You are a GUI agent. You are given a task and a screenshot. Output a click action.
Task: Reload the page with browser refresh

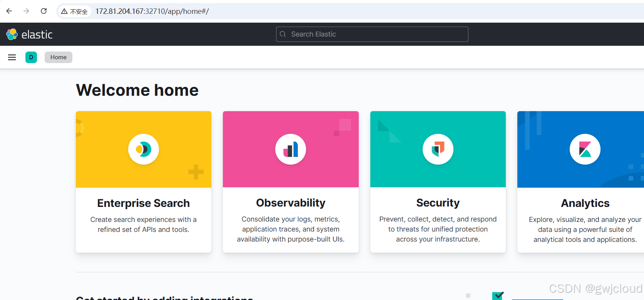44,11
